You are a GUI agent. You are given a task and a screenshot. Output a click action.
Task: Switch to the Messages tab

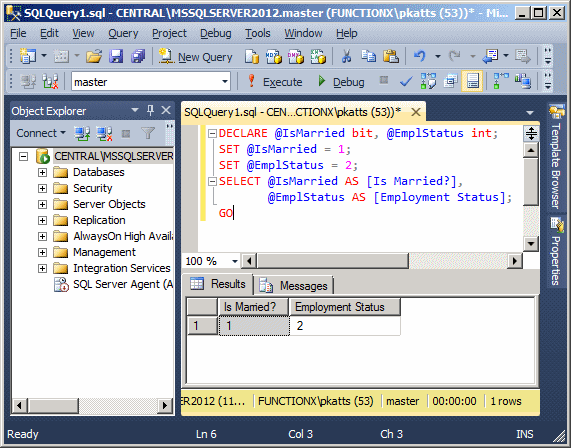tap(294, 286)
